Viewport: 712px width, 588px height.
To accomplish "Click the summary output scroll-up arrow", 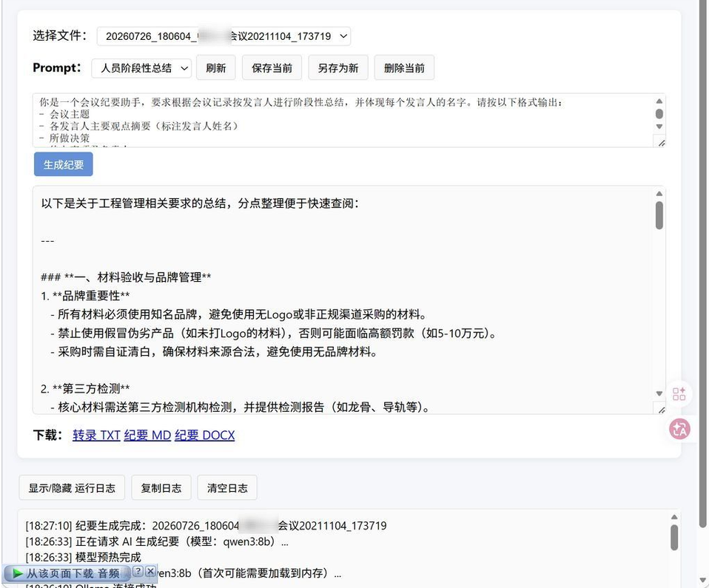I will [659, 194].
